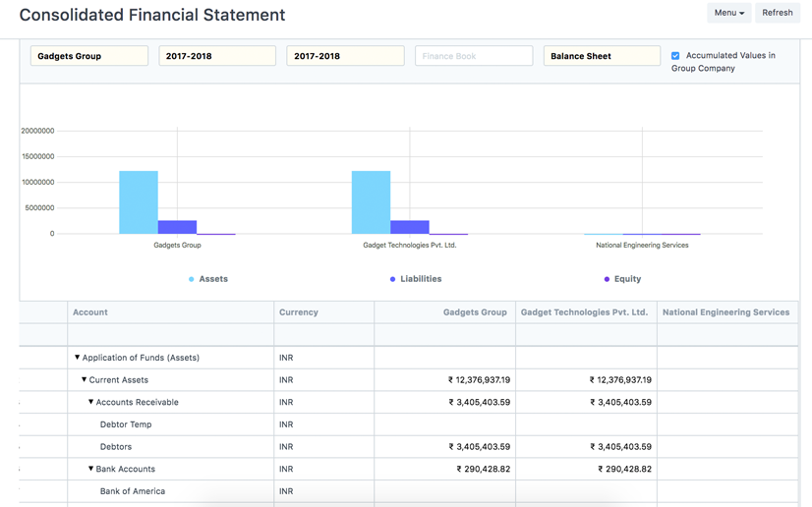This screenshot has height=507, width=812.
Task: Click the Finance Book input field
Action: click(x=473, y=56)
